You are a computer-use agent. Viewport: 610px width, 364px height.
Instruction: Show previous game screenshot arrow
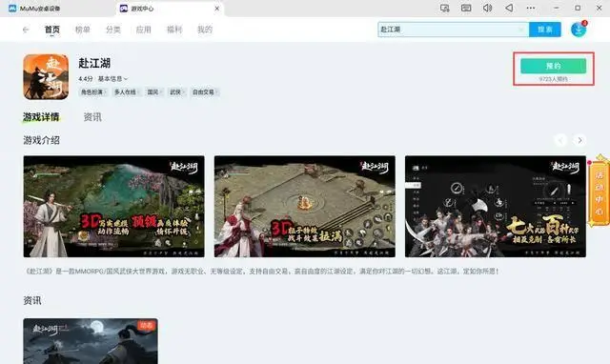560,140
